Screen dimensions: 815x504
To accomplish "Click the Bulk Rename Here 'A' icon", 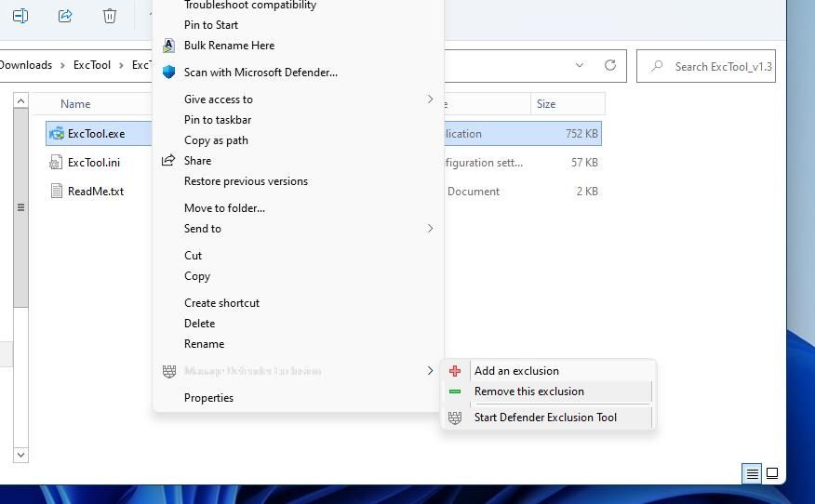I will click(x=168, y=46).
